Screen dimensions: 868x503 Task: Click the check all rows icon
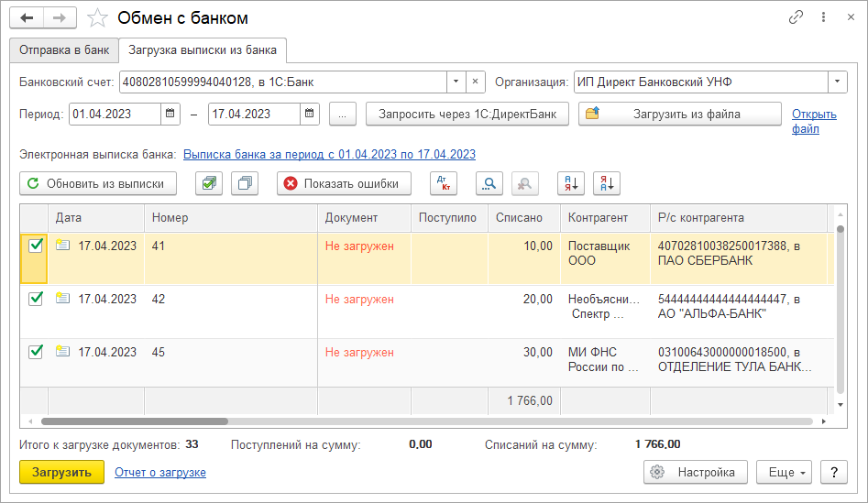[209, 183]
